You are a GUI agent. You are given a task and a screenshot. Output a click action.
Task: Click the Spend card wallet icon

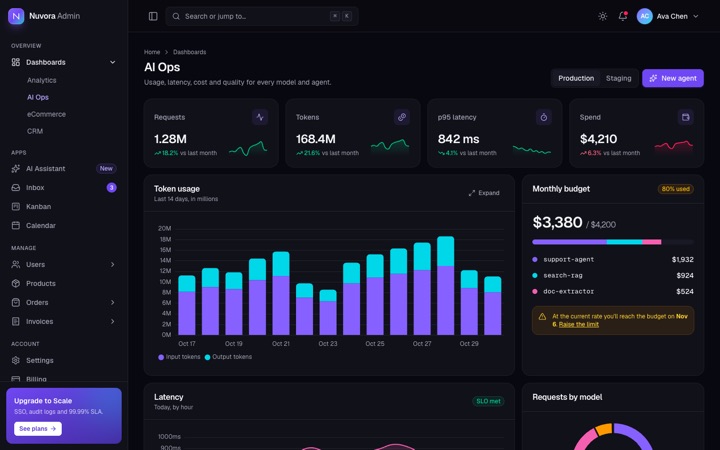pos(686,117)
